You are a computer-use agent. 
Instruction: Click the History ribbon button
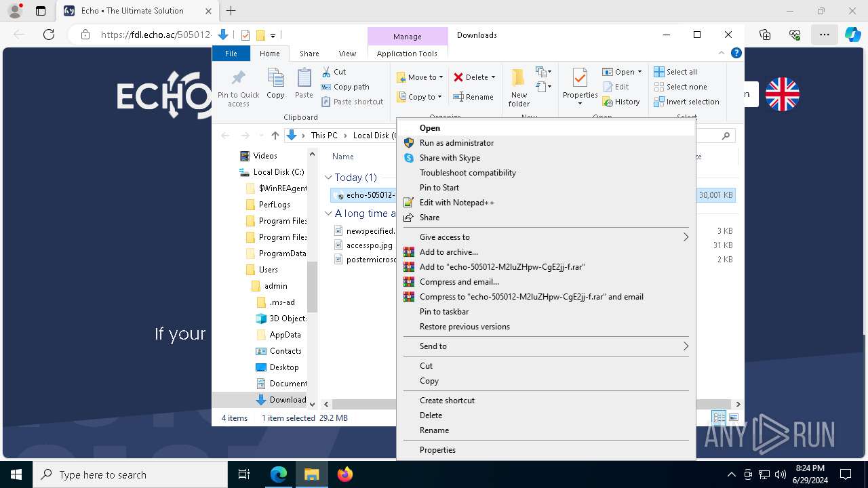(621, 102)
